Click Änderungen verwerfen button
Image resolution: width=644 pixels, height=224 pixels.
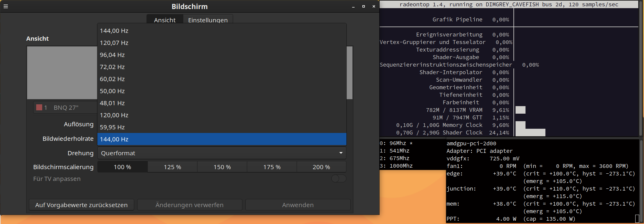click(190, 205)
